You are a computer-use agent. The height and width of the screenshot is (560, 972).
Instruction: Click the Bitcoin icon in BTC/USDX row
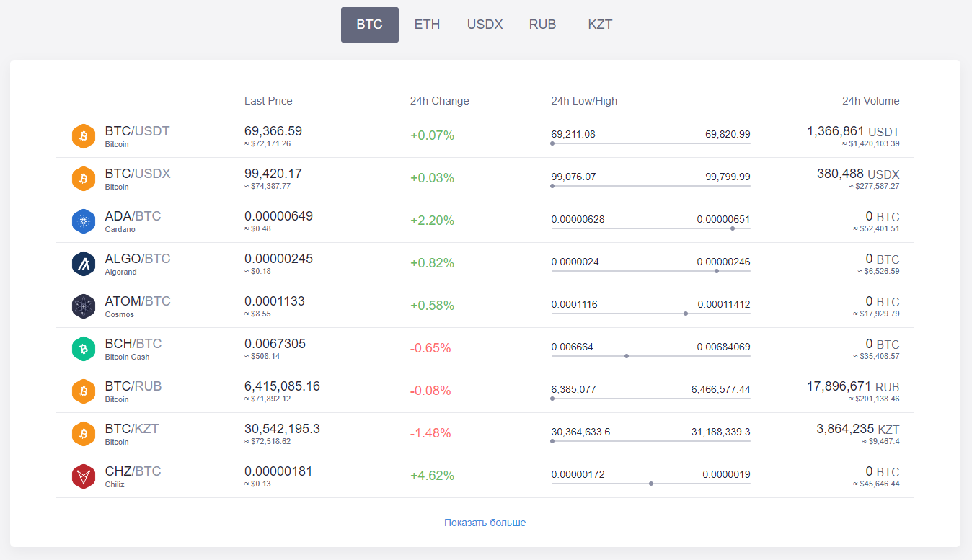[84, 179]
